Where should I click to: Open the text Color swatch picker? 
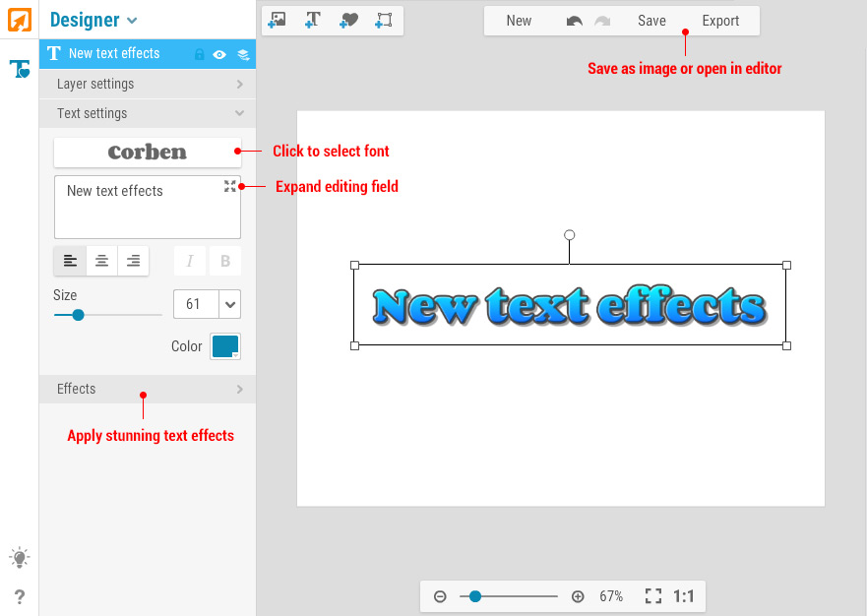(x=225, y=346)
